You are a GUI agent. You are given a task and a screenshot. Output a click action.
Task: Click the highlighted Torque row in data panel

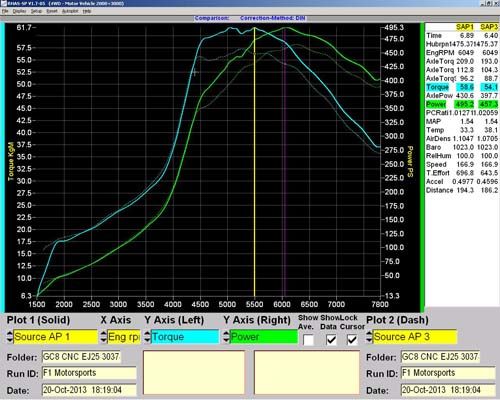click(462, 87)
